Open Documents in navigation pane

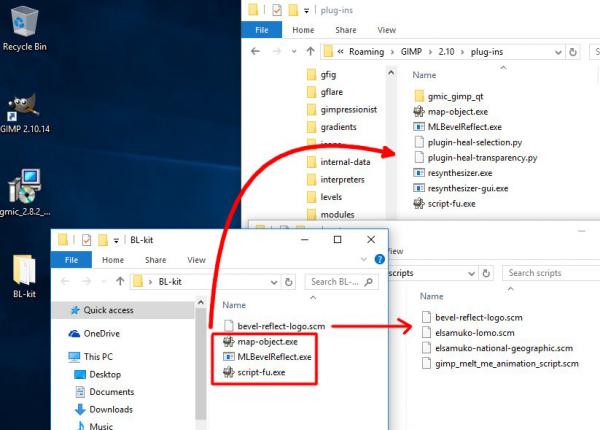pyautogui.click(x=104, y=392)
